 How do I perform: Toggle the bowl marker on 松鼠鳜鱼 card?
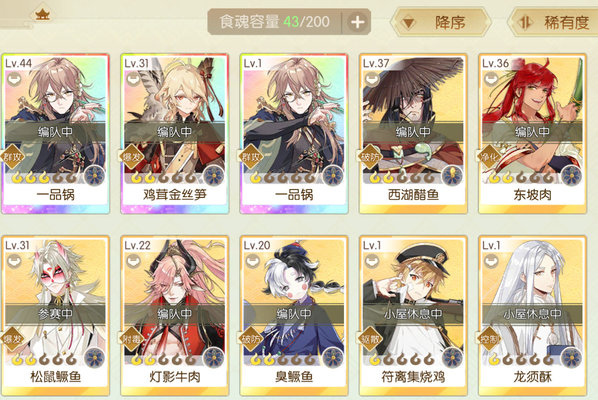[13, 261]
